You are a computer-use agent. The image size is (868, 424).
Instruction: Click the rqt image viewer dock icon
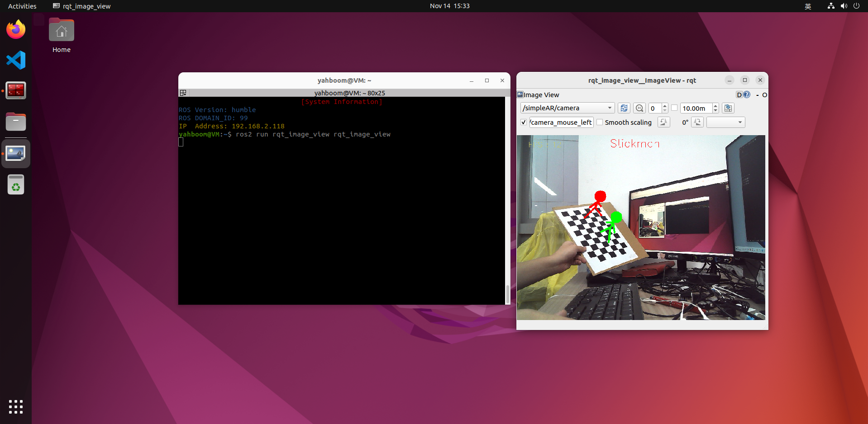coord(16,154)
